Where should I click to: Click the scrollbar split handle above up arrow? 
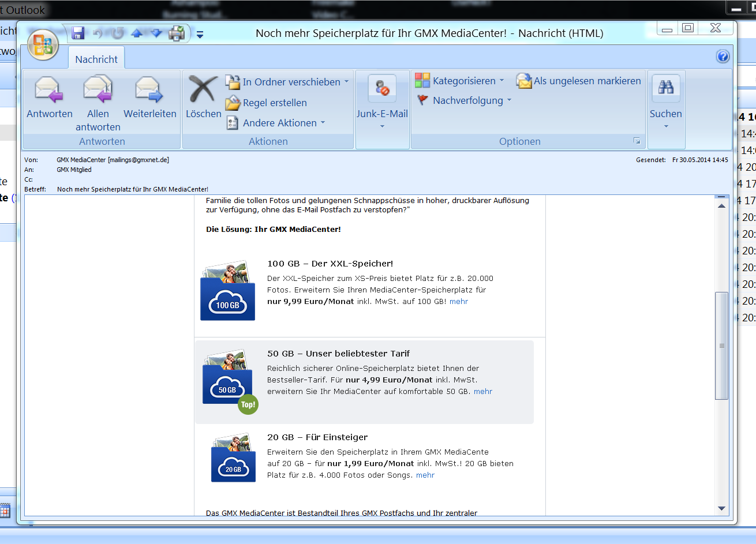click(x=721, y=197)
